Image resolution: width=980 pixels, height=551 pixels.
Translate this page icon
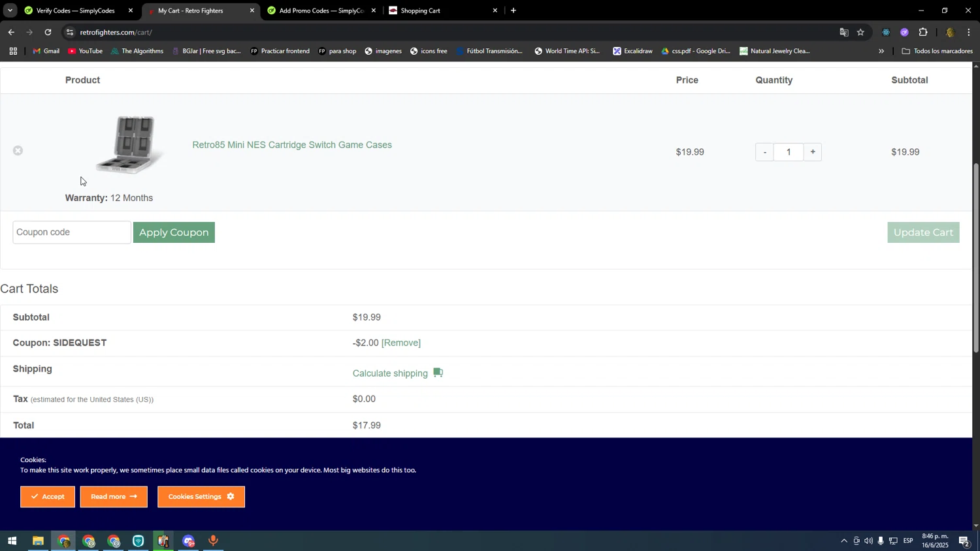coord(843,32)
